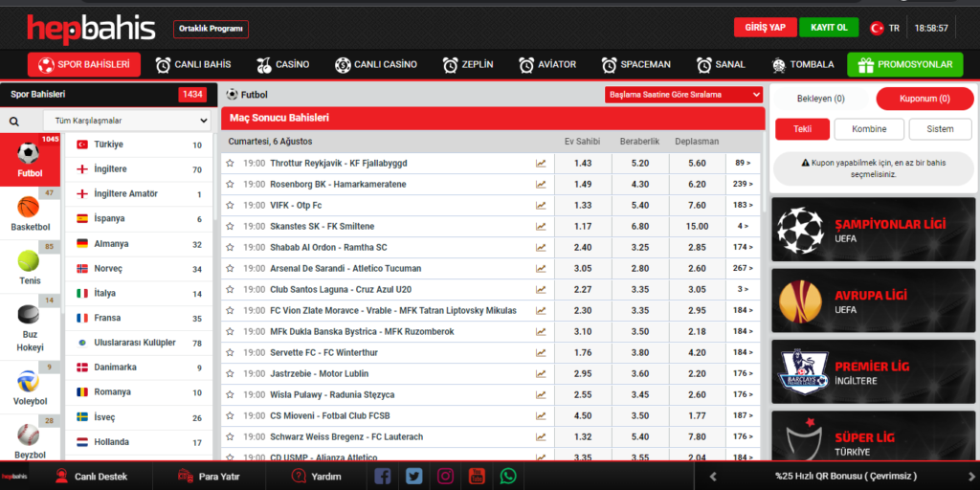Open Instagram icon in footer
Viewport: 980px width, 490px height.
point(446,477)
